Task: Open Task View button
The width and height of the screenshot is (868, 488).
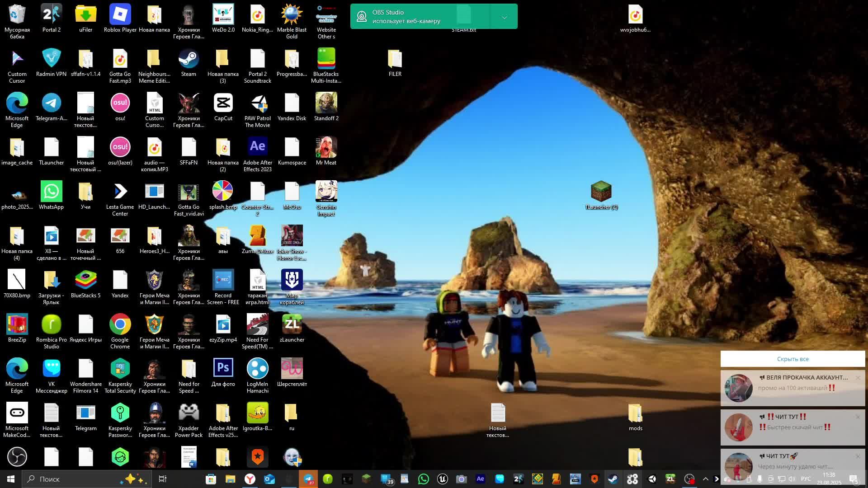Action: click(163, 479)
